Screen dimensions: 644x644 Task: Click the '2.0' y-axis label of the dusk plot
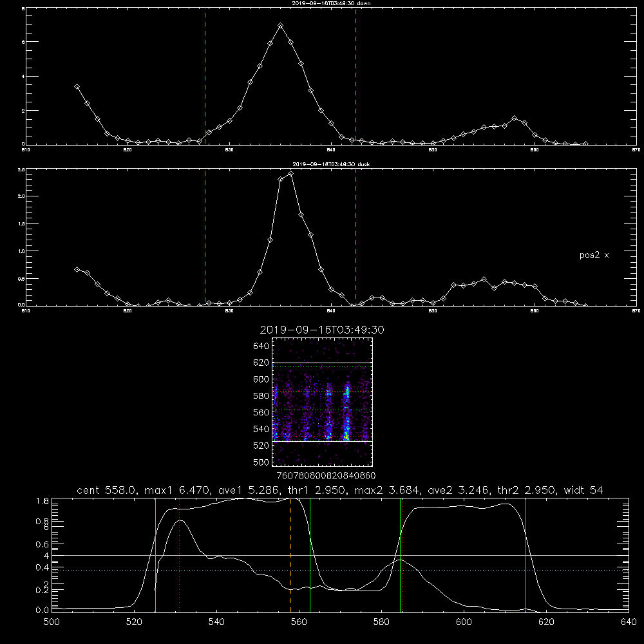coord(21,196)
